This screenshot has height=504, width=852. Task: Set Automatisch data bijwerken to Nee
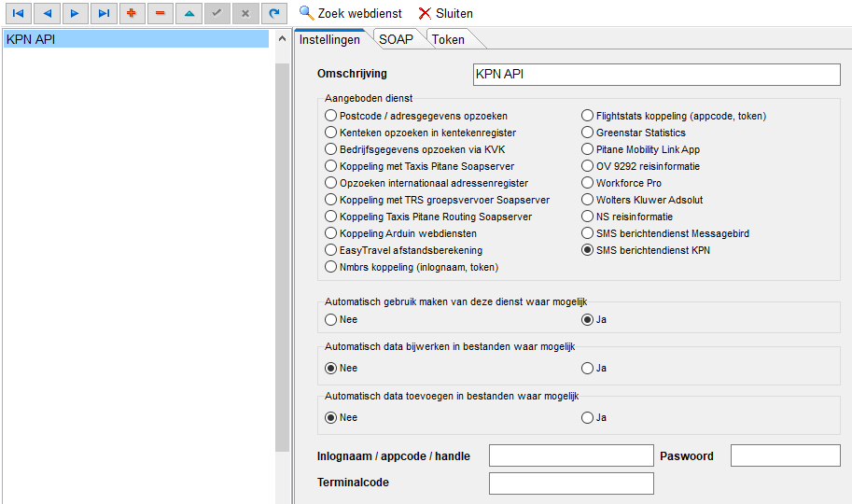pos(342,369)
